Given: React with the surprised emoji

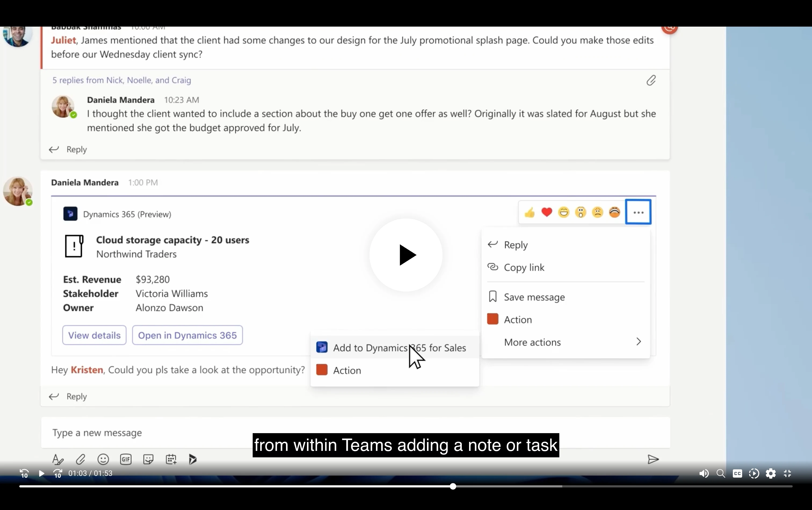Looking at the screenshot, I should pos(581,213).
